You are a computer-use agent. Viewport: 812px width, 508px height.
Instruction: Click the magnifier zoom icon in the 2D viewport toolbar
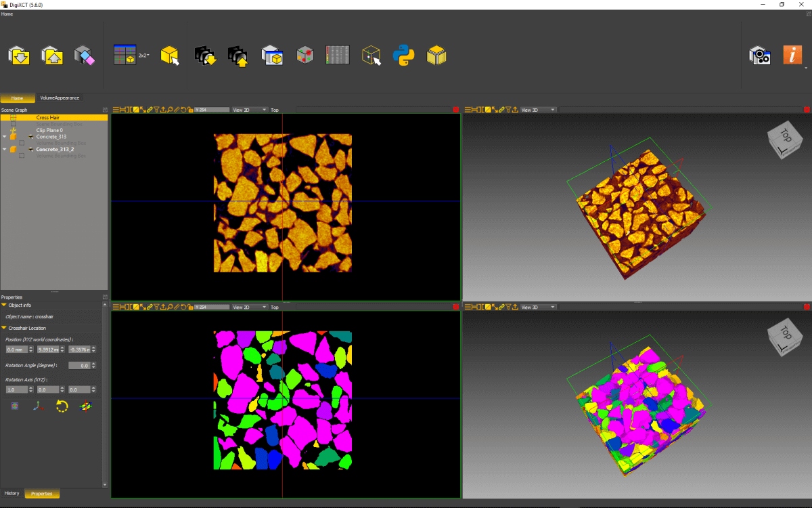click(171, 109)
